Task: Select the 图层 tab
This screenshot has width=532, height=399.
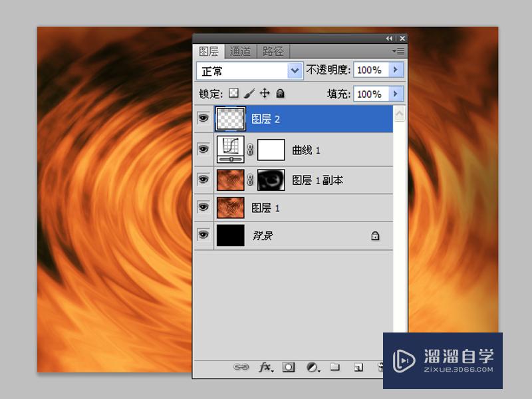Action: pyautogui.click(x=209, y=52)
